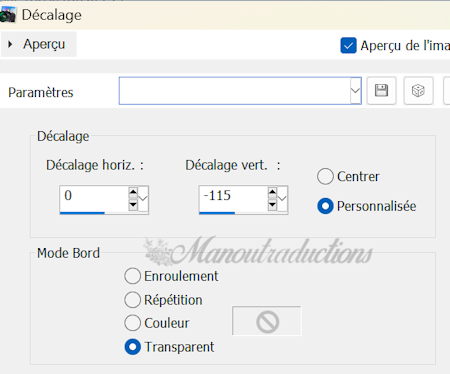Toggle the Aperçu de l'image checkbox
450x374 pixels.
click(x=348, y=46)
